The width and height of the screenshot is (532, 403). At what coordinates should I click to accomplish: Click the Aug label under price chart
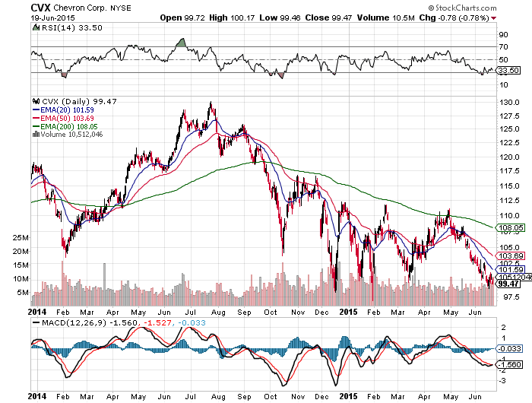tap(218, 313)
